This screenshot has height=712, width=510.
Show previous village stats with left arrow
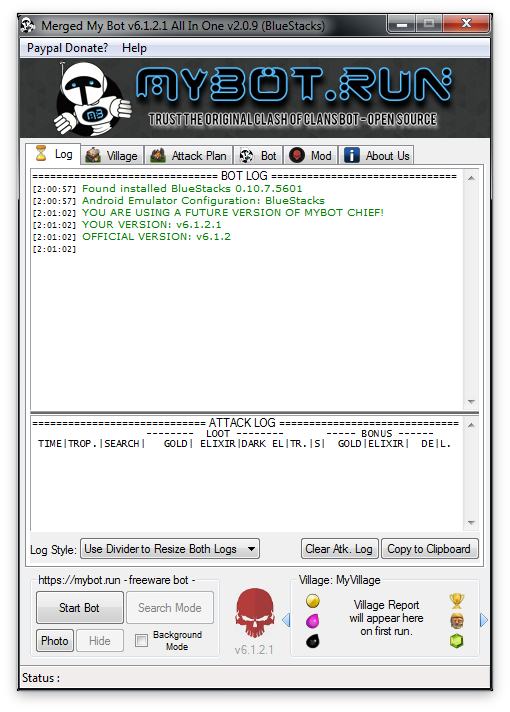point(286,620)
